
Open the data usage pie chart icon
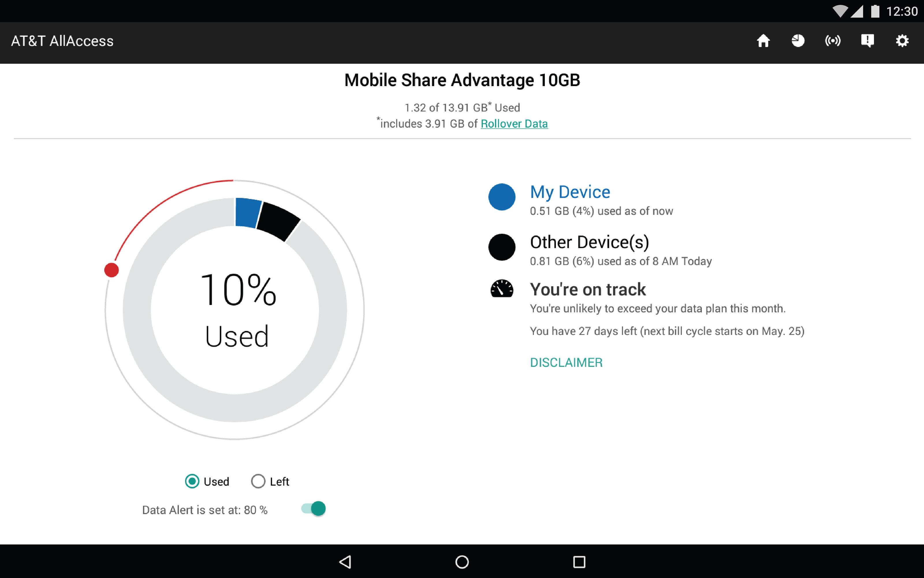click(x=798, y=41)
